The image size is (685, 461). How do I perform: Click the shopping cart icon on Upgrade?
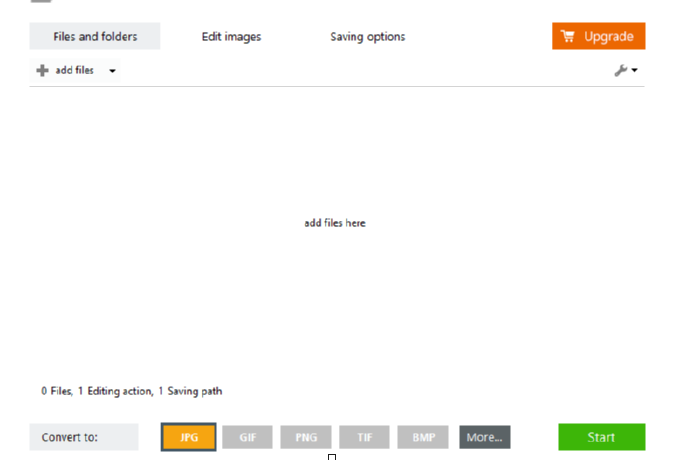click(568, 37)
